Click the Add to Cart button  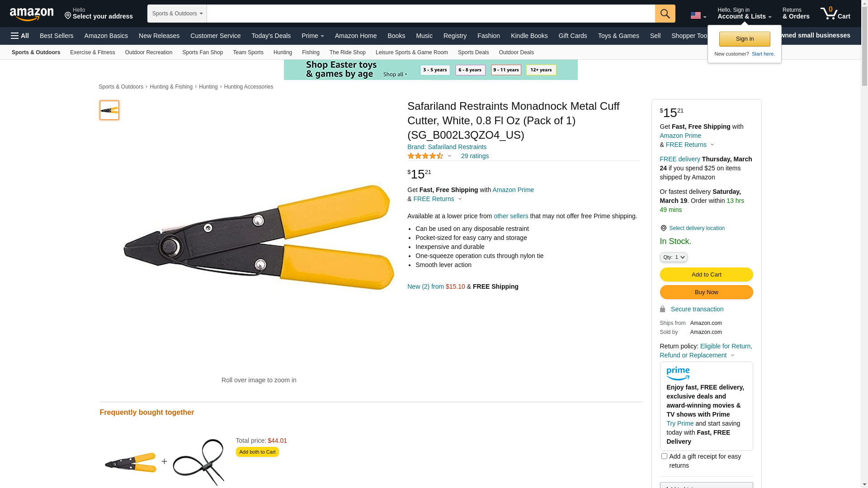pos(706,275)
